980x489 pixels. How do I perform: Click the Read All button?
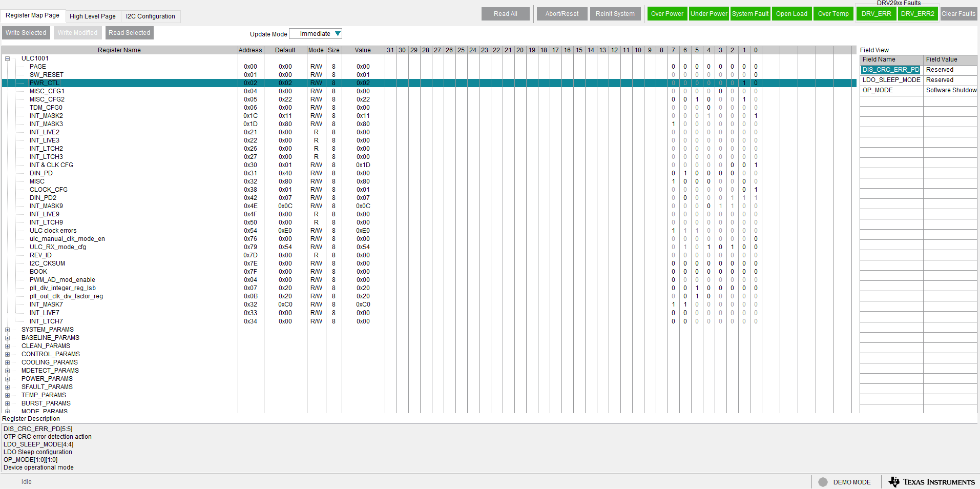click(505, 14)
